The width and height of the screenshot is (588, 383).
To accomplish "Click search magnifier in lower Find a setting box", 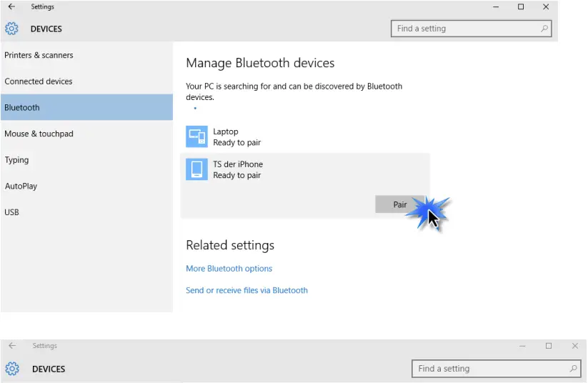I will click(573, 369).
